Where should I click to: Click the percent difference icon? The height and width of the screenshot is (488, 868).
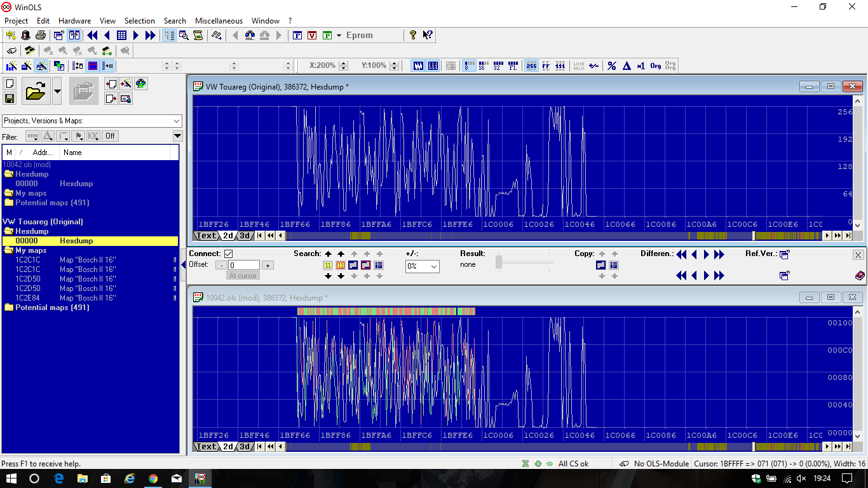[612, 65]
